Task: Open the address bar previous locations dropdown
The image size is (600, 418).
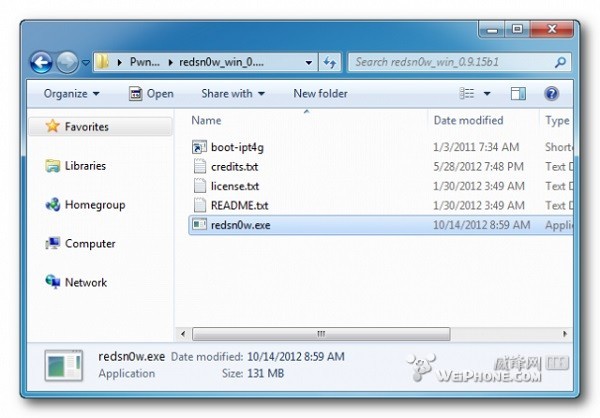Action: [308, 62]
